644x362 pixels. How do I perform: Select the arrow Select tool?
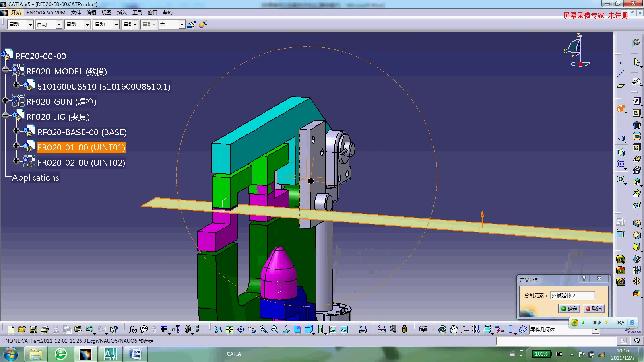click(x=636, y=62)
